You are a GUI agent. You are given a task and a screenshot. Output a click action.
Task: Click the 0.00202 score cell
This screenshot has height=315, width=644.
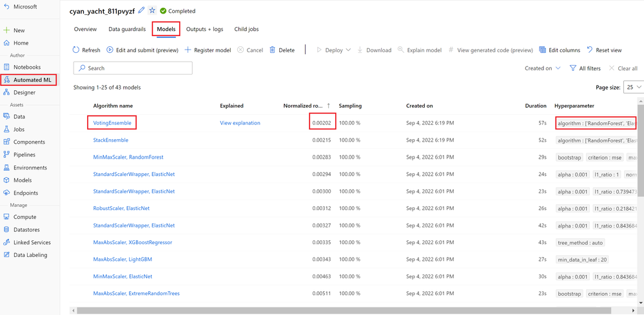point(323,122)
